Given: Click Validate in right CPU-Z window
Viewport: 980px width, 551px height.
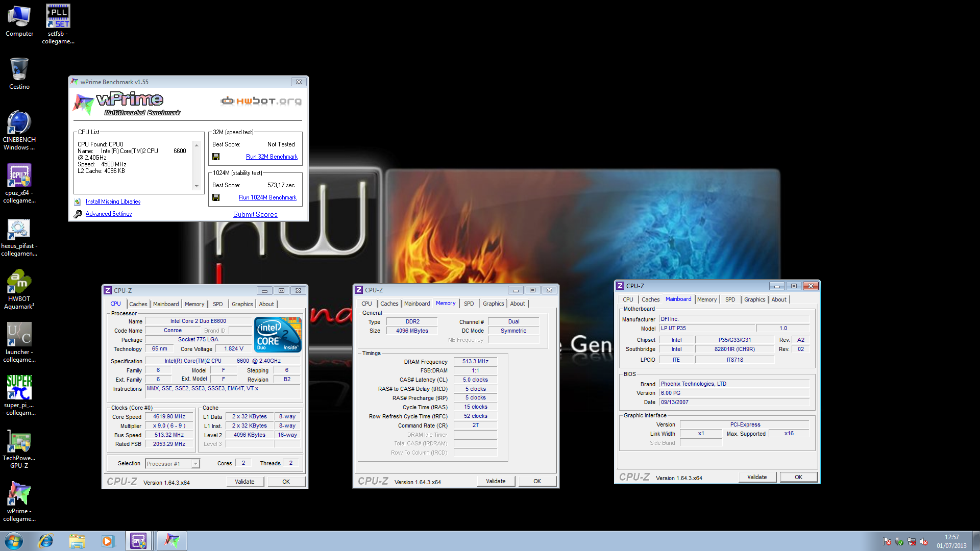Looking at the screenshot, I should (757, 477).
